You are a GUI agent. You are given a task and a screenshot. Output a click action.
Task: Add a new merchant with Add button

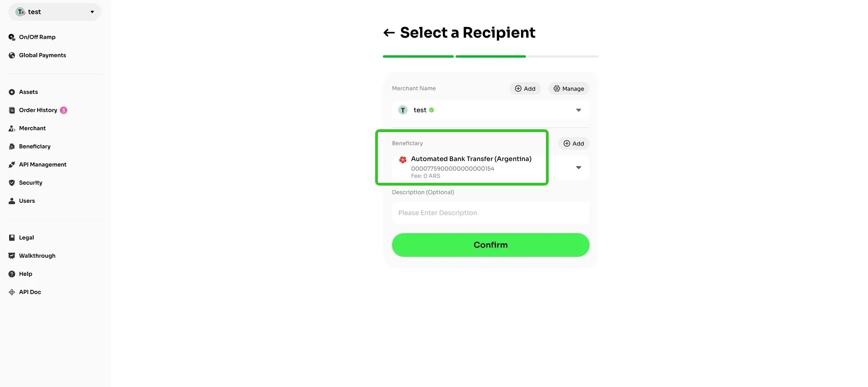coord(525,88)
